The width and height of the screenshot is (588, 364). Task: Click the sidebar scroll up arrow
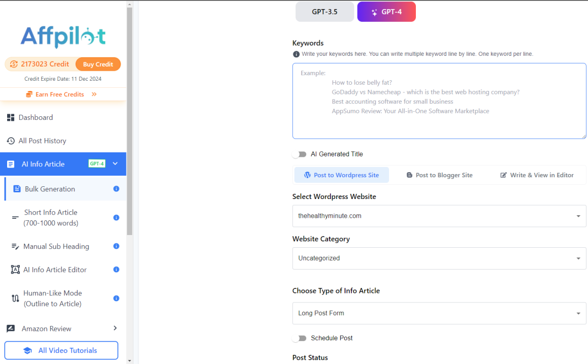tap(130, 4)
